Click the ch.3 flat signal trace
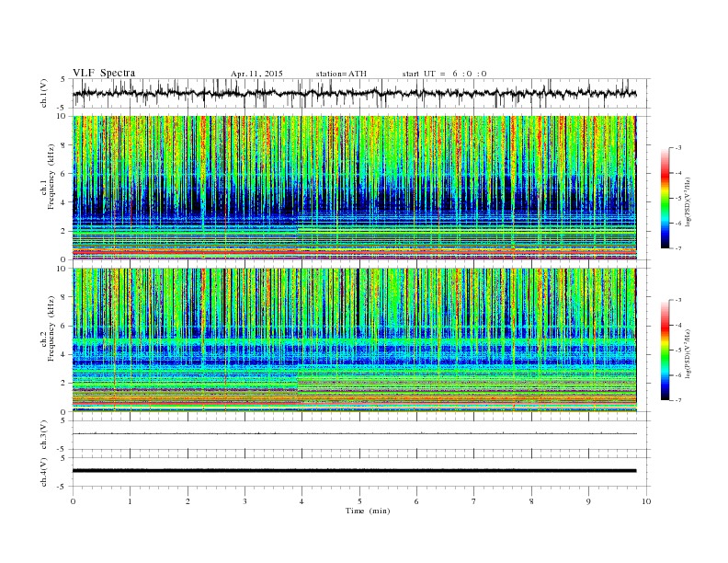The height and width of the screenshot is (563, 728). (x=355, y=433)
